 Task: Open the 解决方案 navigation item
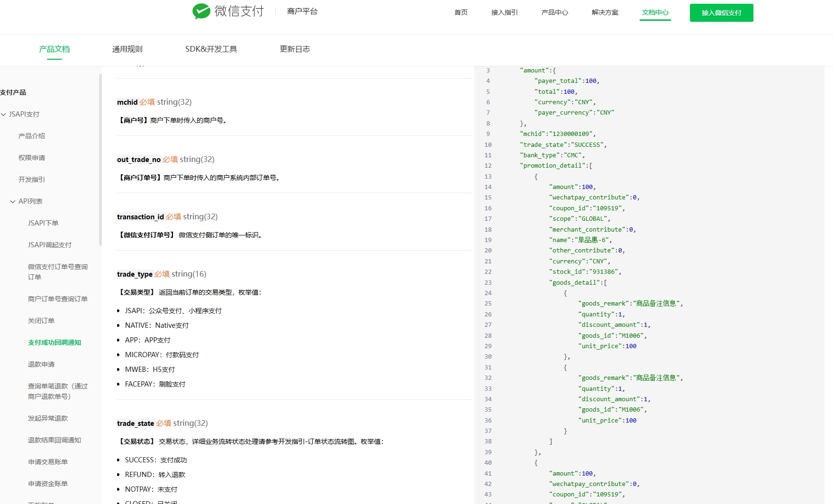(x=605, y=12)
